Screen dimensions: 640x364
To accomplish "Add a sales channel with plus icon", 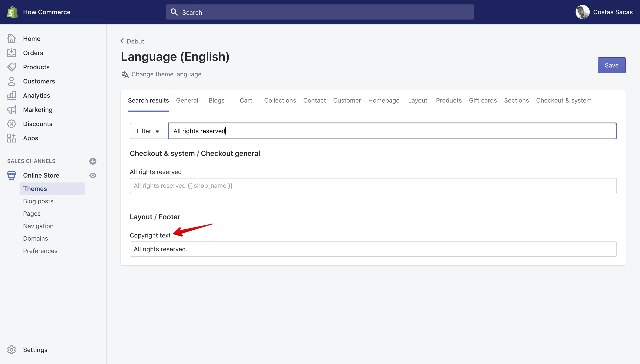I will [x=93, y=161].
